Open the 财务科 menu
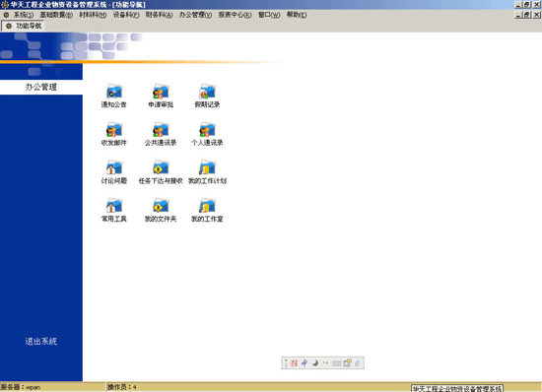 tap(159, 15)
